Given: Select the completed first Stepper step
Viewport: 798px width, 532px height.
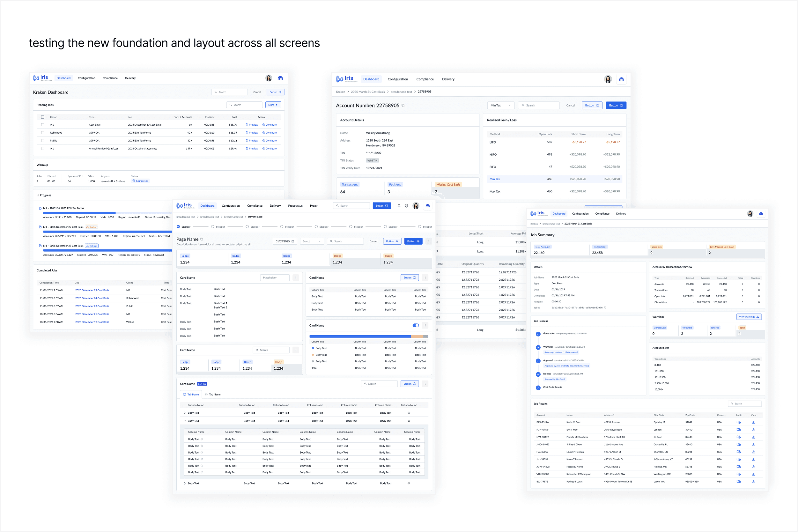Looking at the screenshot, I should [179, 227].
